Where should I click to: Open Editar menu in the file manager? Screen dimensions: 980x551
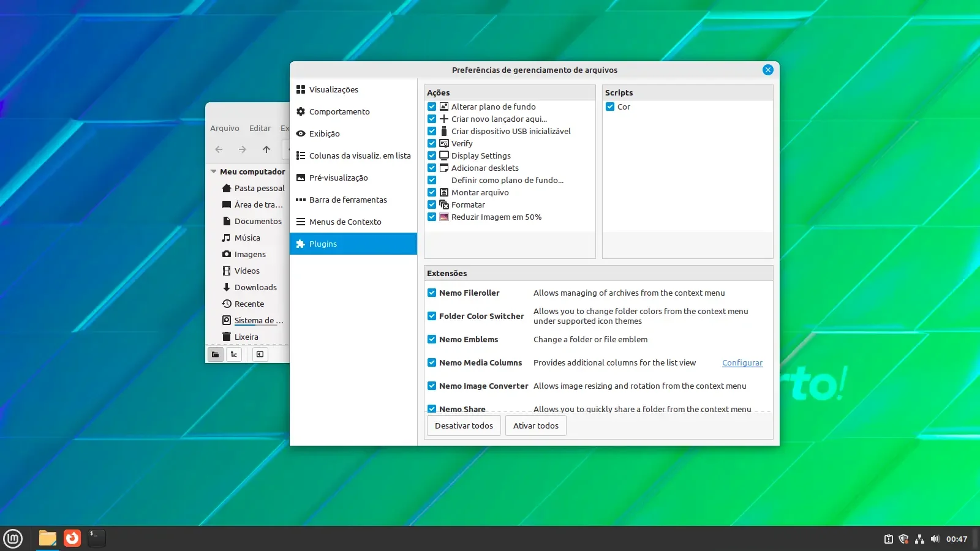tap(260, 128)
